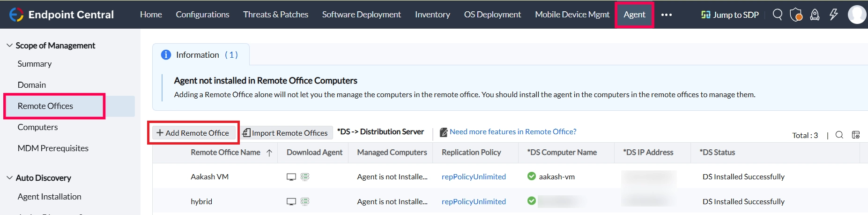Viewport: 868px width, 215px height.
Task: Click the lightning bolt quick actions icon
Action: click(834, 15)
